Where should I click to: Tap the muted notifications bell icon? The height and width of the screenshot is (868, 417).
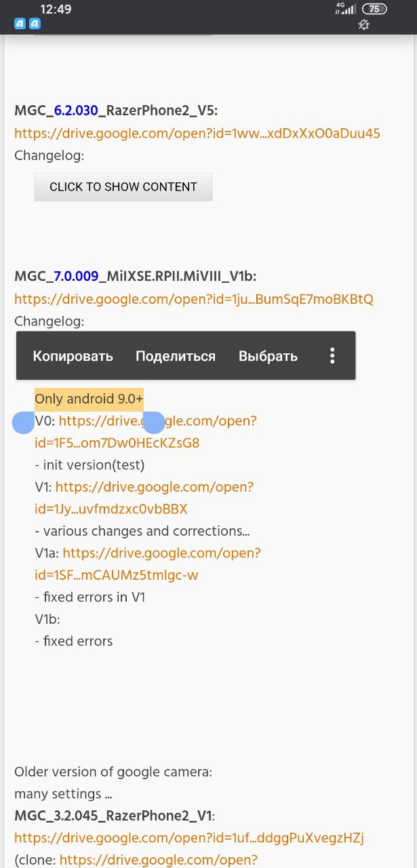(363, 24)
